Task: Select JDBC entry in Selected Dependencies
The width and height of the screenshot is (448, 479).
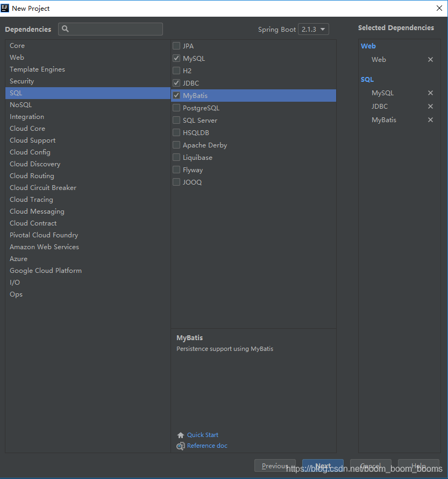Action: (380, 107)
